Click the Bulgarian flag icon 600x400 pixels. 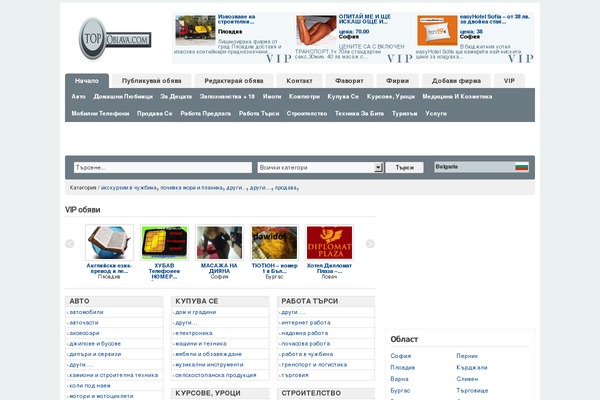[522, 167]
